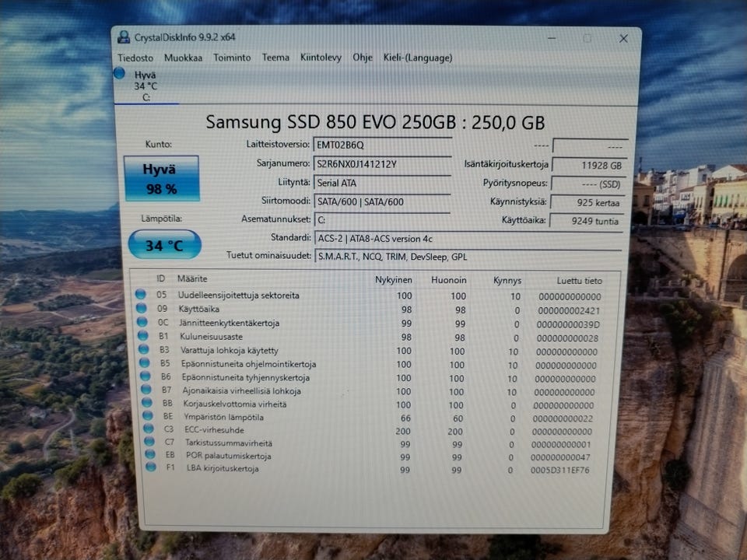Click status icon for C7 Tarkistussummavirheitä

click(x=150, y=442)
